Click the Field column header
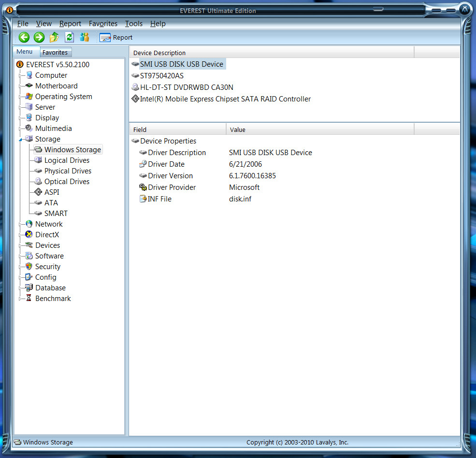 point(178,129)
